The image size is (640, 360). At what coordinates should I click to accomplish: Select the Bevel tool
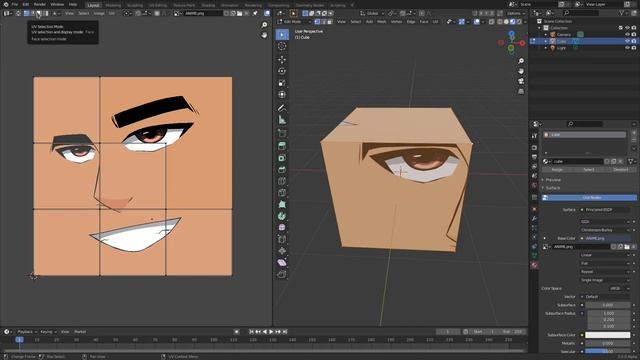[x=282, y=169]
